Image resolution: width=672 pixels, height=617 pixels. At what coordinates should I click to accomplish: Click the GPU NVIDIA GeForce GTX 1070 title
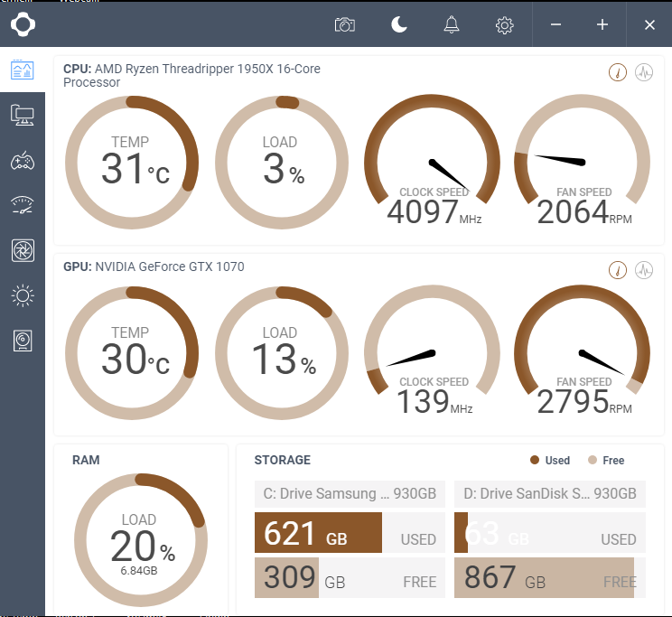[154, 266]
